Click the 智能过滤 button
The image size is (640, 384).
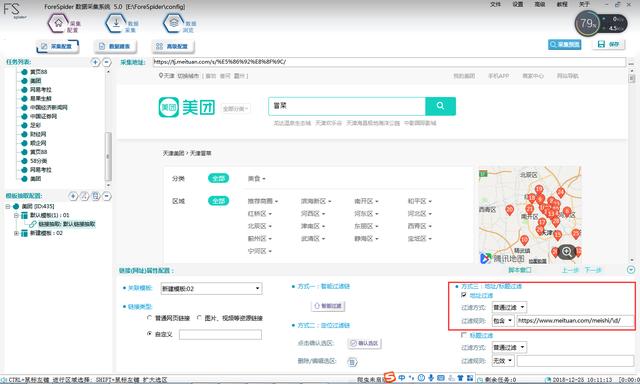pos(329,306)
